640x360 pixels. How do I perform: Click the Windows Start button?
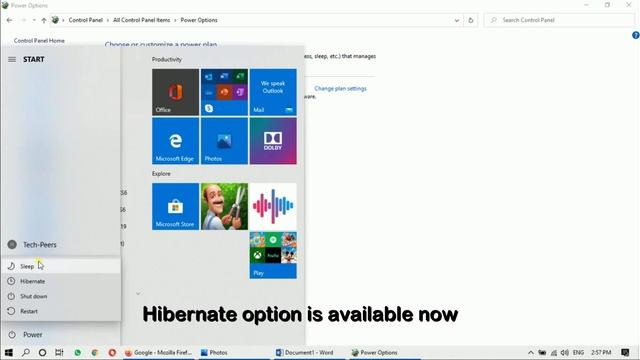click(9, 352)
